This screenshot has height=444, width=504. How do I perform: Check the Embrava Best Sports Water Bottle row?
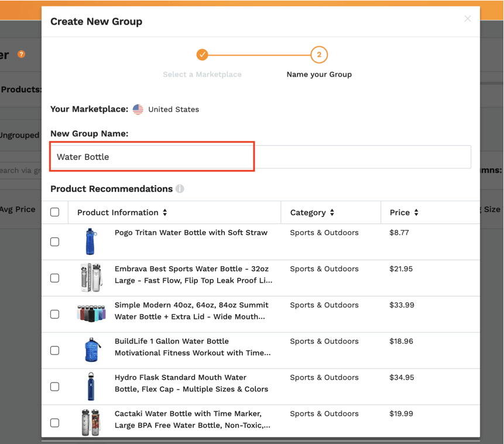click(x=54, y=278)
